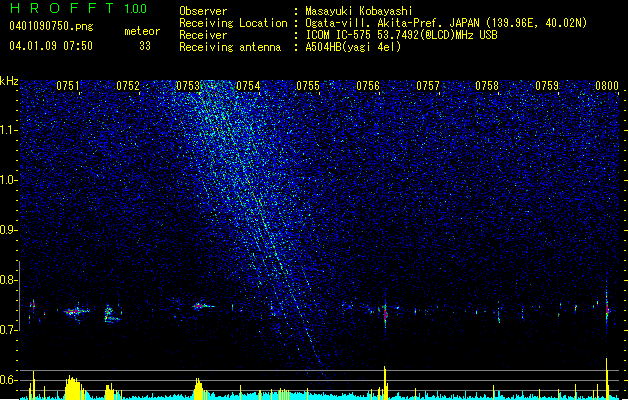Click the meteor label
The image size is (629, 400).
click(x=142, y=31)
